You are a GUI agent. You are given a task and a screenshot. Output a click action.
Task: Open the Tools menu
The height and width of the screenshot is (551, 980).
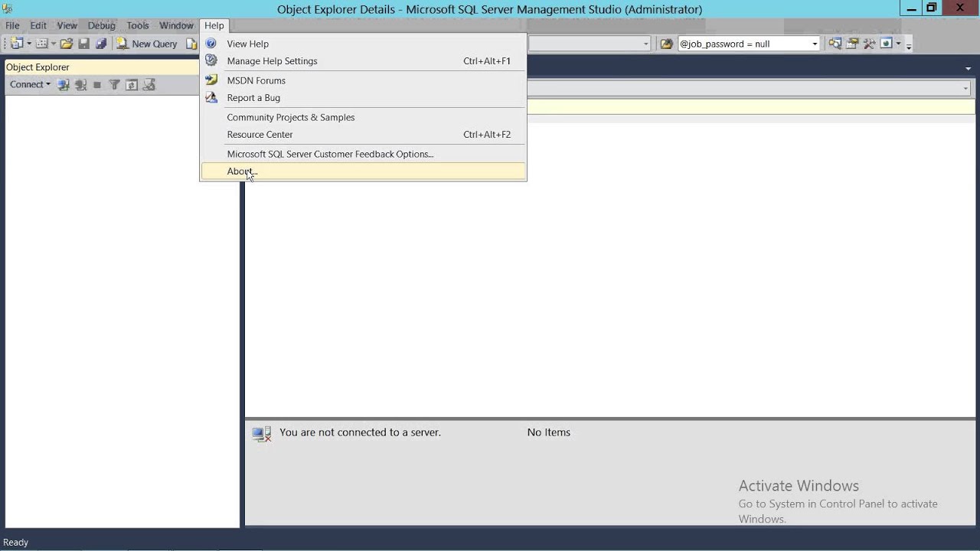138,25
